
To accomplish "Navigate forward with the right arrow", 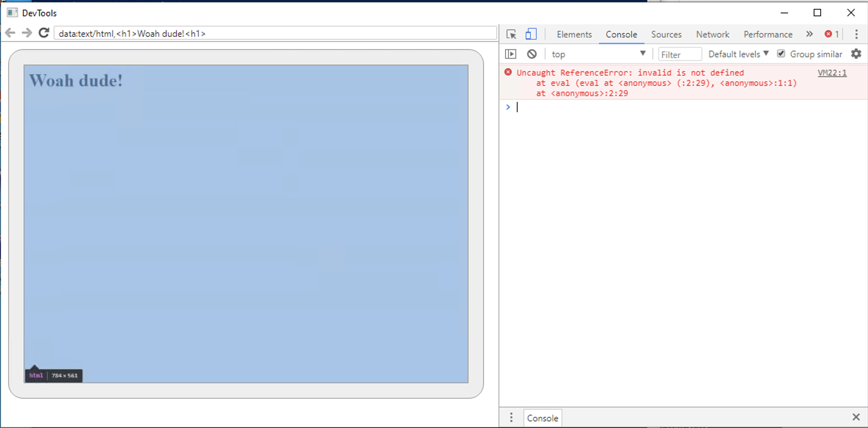I will pos(27,33).
